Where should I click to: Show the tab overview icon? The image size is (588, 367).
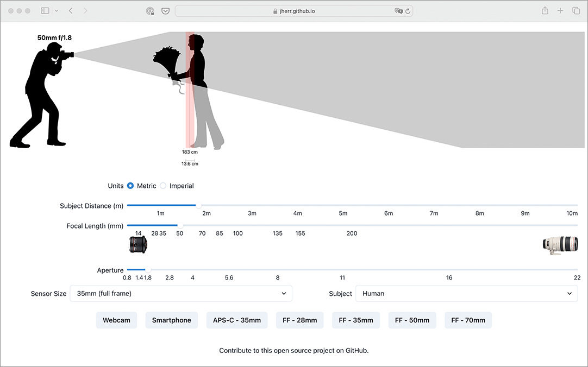point(576,10)
